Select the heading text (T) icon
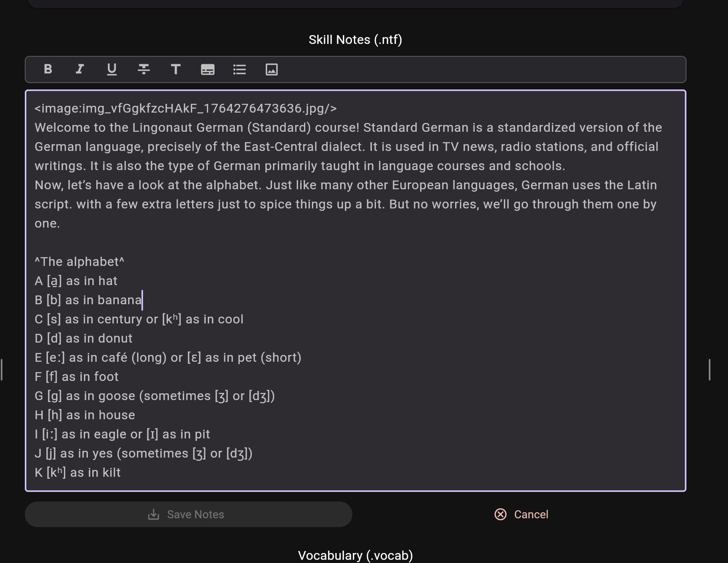This screenshot has height=563, width=728. (x=176, y=69)
